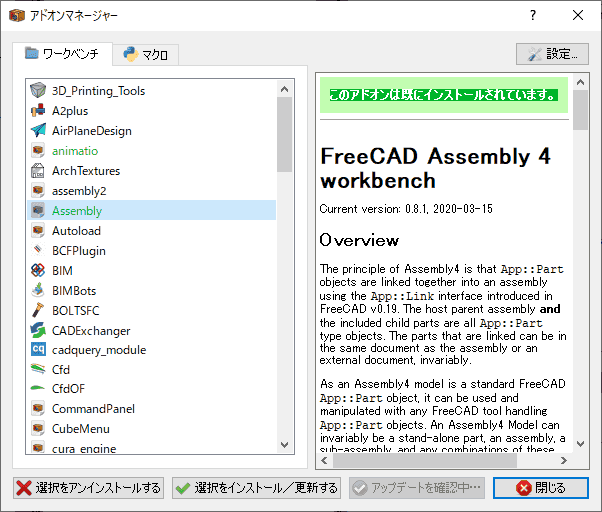Click the Assembly addon icon in highlighted row
The height and width of the screenshot is (512, 602).
[x=38, y=210]
